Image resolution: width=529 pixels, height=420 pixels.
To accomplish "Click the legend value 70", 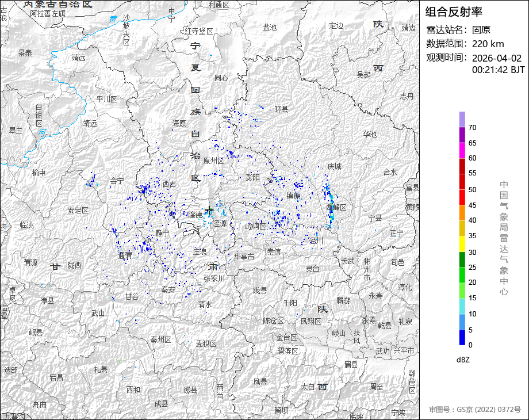I will [x=472, y=128].
